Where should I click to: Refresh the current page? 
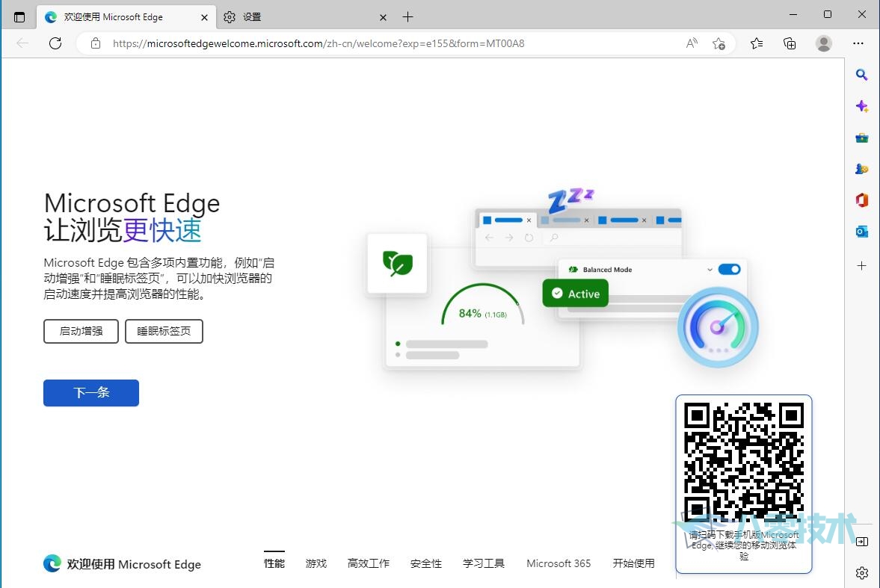tap(55, 43)
